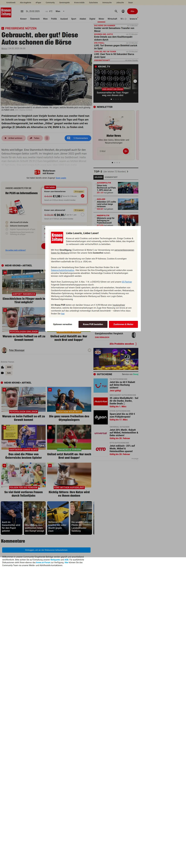The width and height of the screenshot is (186, 868).
Task: Click the bookmark icon below the article
Action: click(x=47, y=138)
